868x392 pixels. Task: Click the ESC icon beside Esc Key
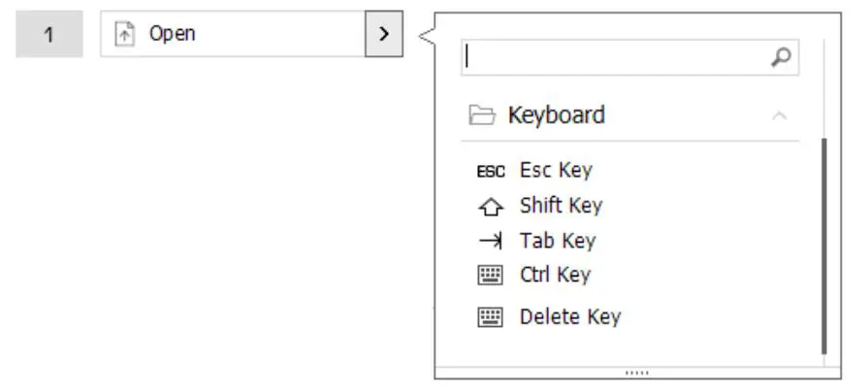click(491, 171)
